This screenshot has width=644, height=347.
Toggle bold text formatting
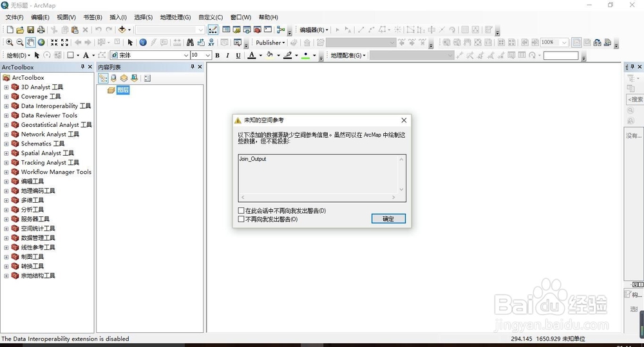[x=217, y=55]
